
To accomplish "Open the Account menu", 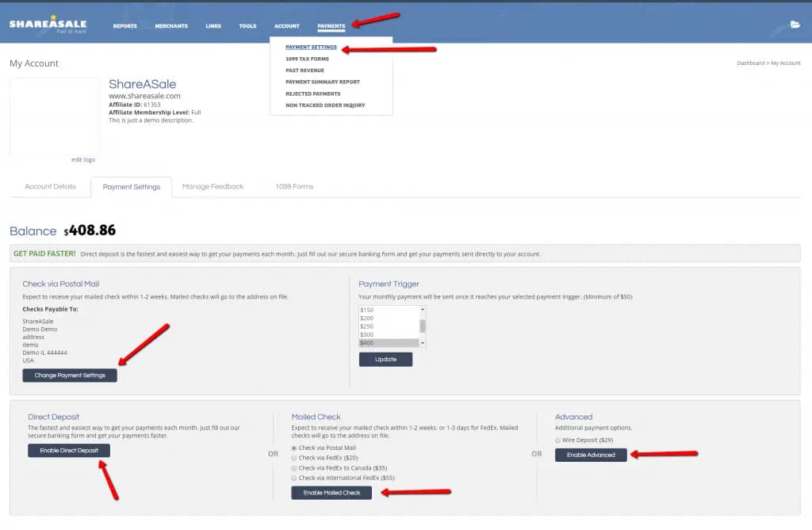I will click(287, 26).
